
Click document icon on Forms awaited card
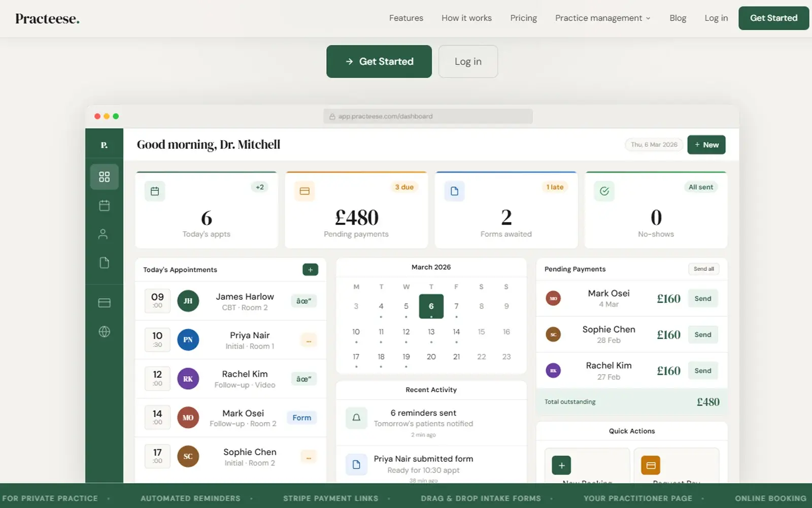[454, 191]
